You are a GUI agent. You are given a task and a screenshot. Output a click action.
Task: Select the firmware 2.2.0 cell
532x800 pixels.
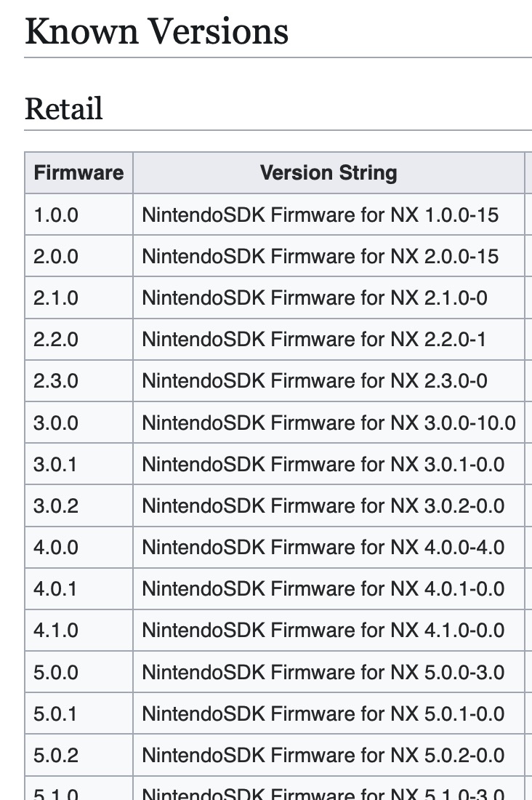[56, 339]
